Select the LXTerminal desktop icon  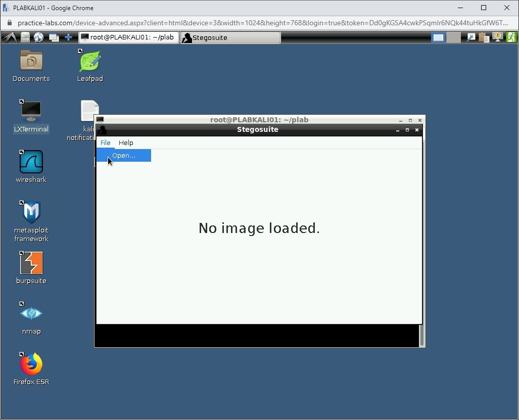pos(31,112)
